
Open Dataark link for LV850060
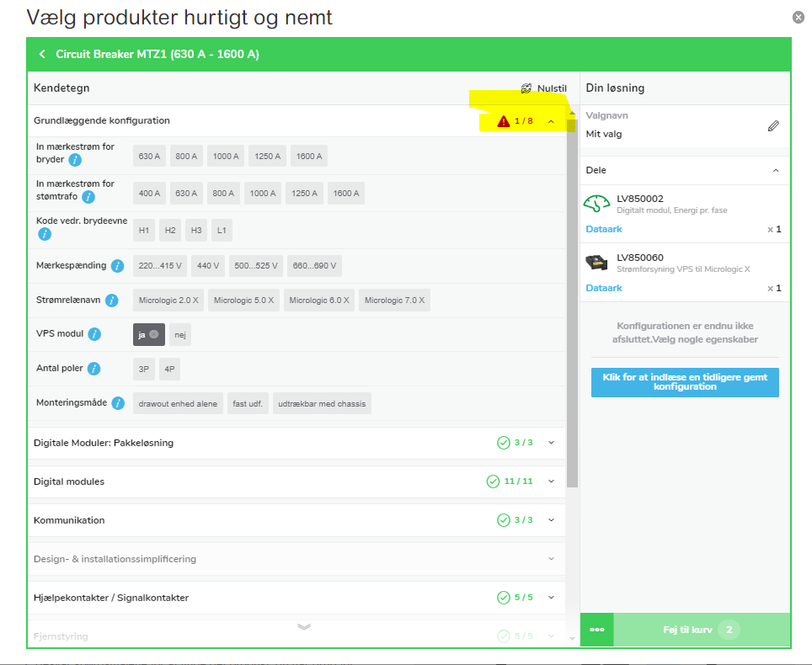(x=604, y=288)
